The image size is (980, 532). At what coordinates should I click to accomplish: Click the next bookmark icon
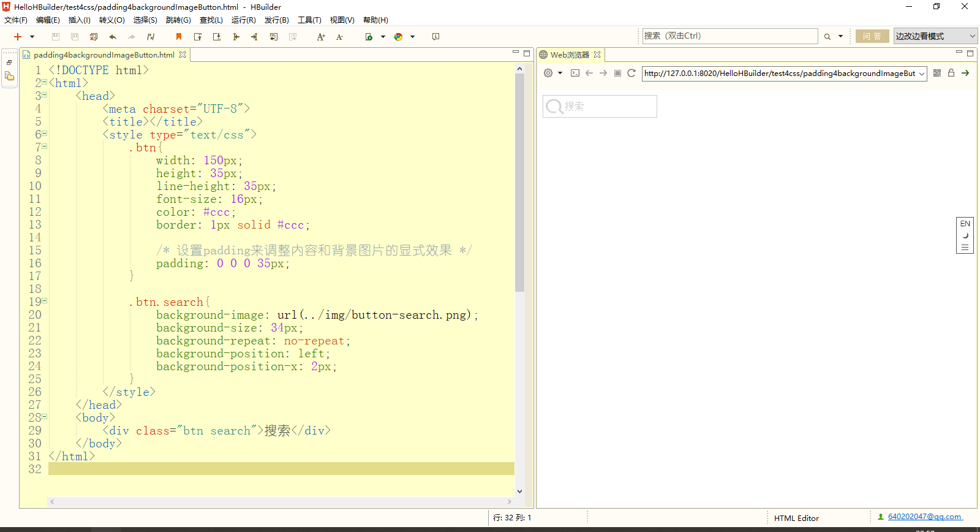tap(217, 37)
